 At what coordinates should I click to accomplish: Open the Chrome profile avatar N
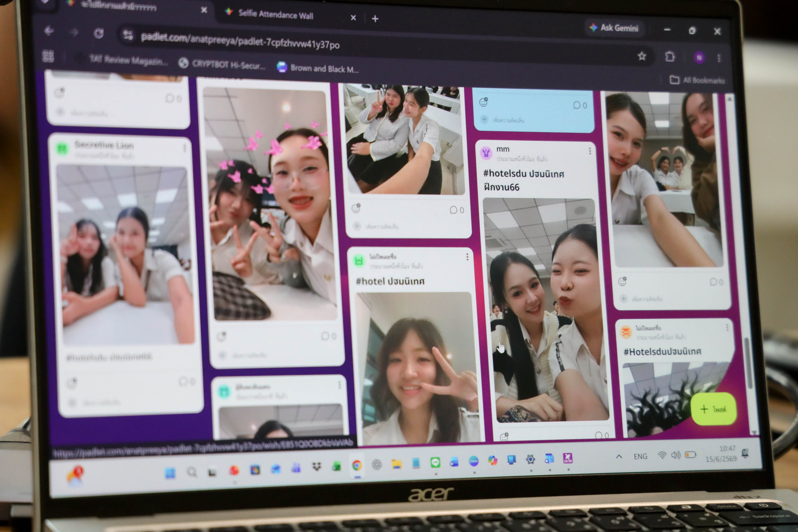[x=699, y=58]
